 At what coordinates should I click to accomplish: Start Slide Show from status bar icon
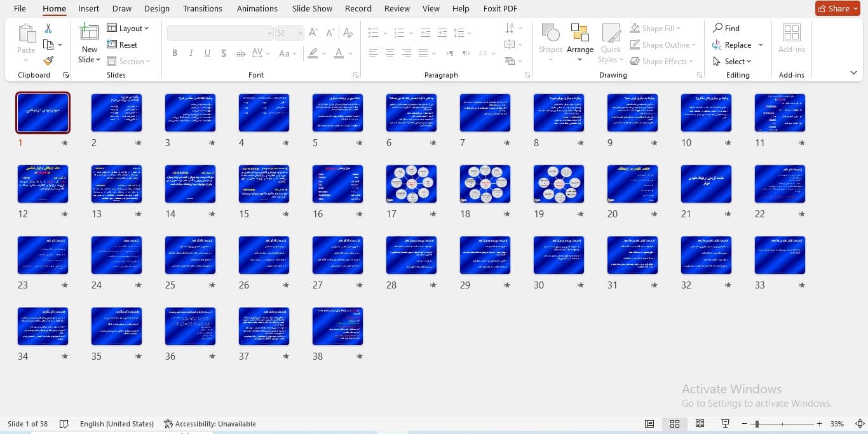tap(725, 424)
